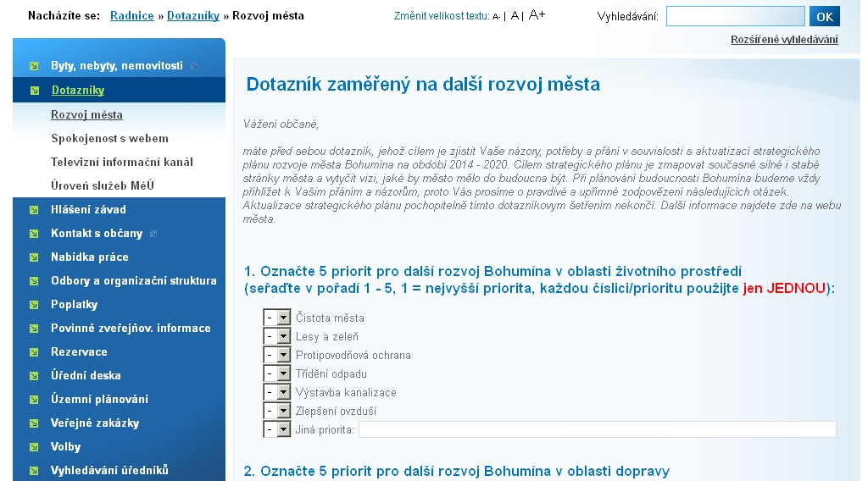Increase text size with the A+ icon

point(537,15)
